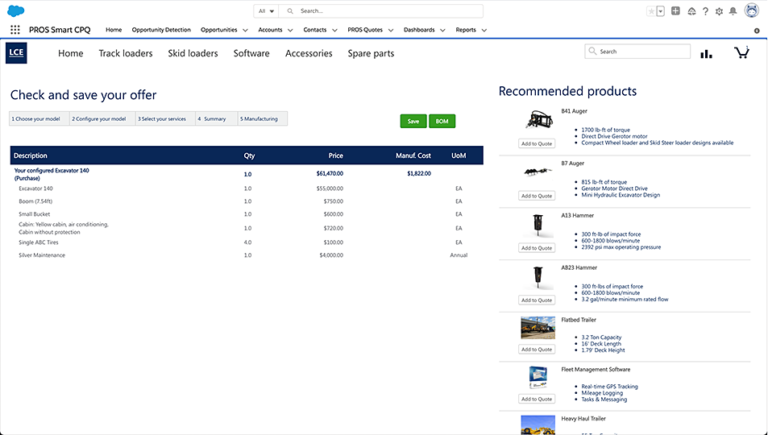Click the green Save button
The height and width of the screenshot is (435, 768).
(413, 121)
